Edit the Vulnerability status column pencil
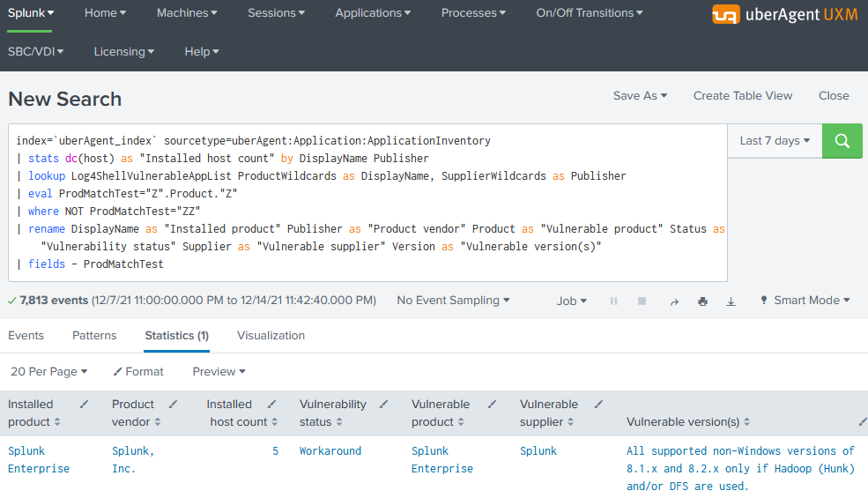This screenshot has height=498, width=868. (383, 405)
